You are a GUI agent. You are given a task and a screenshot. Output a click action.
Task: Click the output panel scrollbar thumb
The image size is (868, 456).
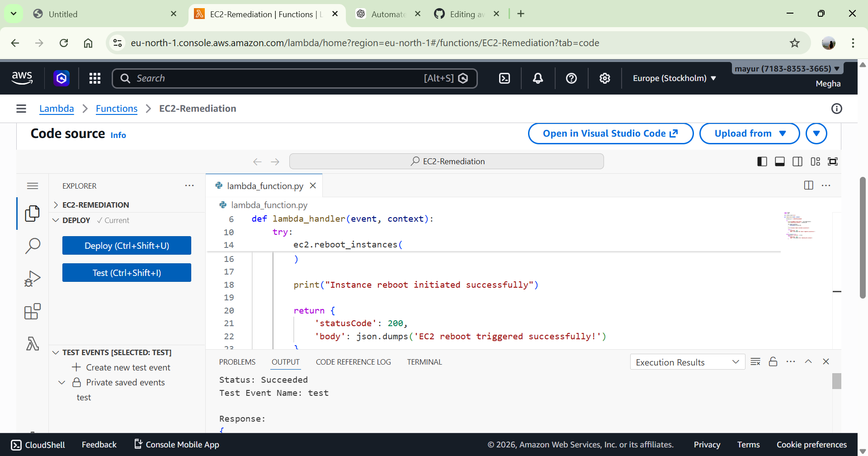pos(836,381)
